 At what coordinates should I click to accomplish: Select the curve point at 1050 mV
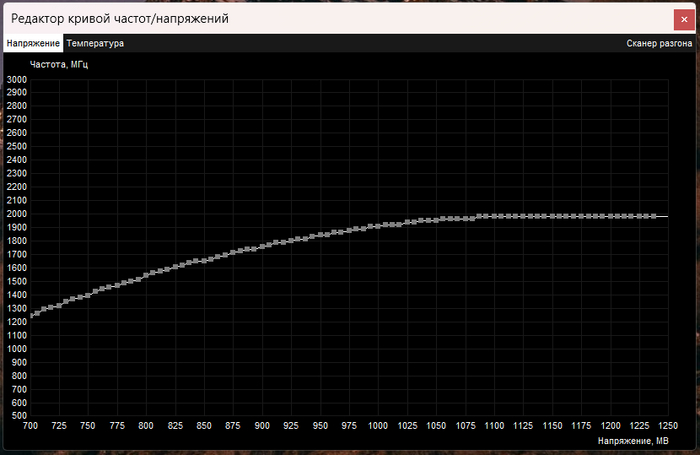click(437, 219)
